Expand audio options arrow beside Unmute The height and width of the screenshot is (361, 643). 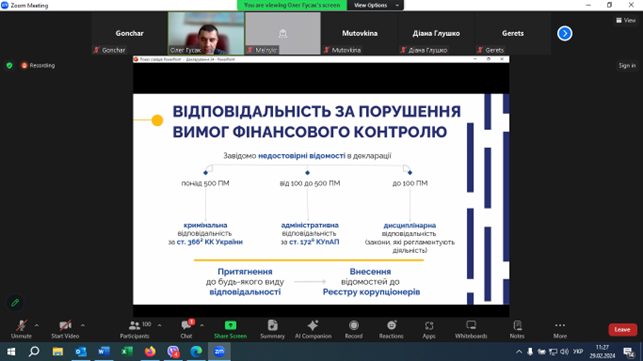click(x=37, y=325)
